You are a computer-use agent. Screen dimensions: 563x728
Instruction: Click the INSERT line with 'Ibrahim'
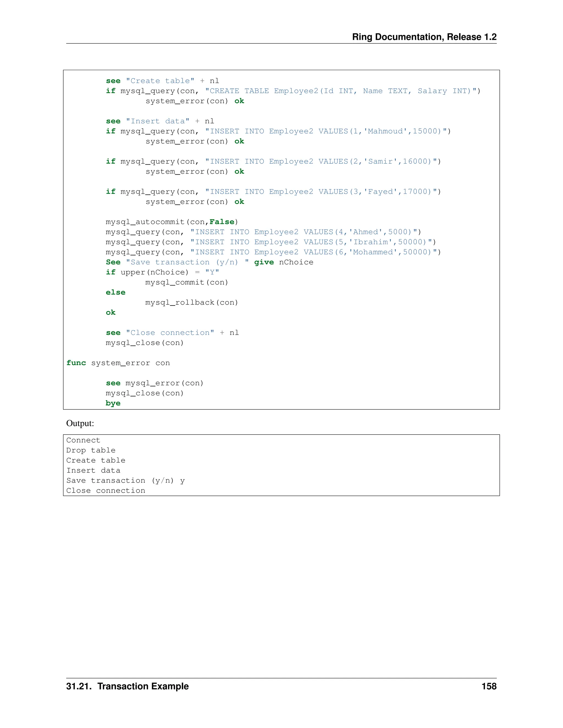(271, 242)
